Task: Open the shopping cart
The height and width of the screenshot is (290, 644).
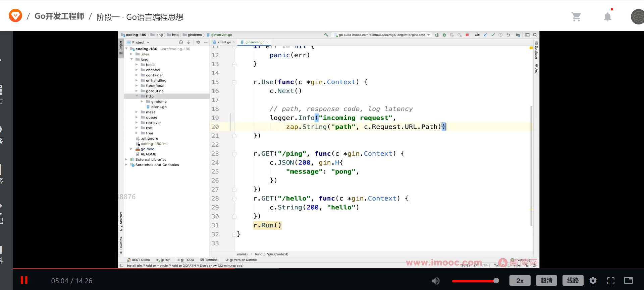Action: pyautogui.click(x=576, y=16)
